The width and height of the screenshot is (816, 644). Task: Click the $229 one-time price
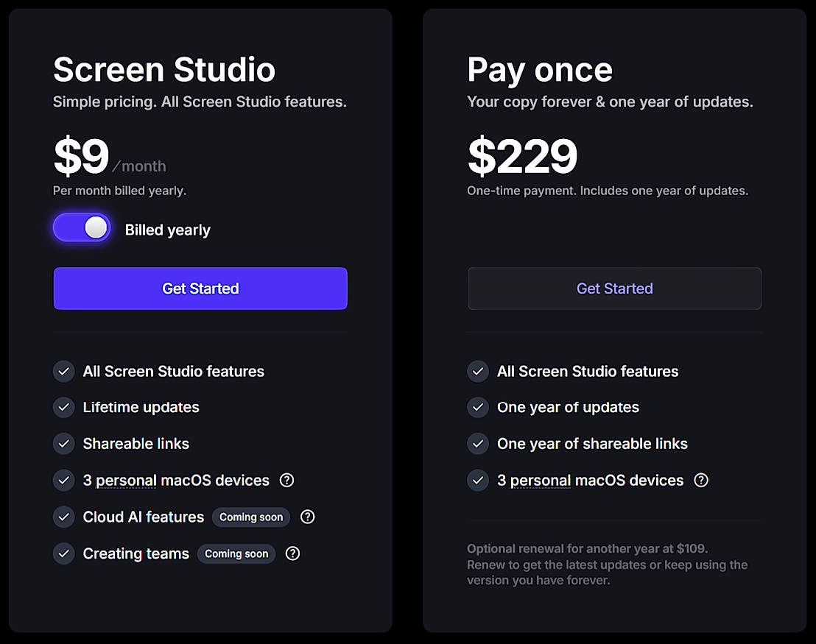click(x=522, y=157)
